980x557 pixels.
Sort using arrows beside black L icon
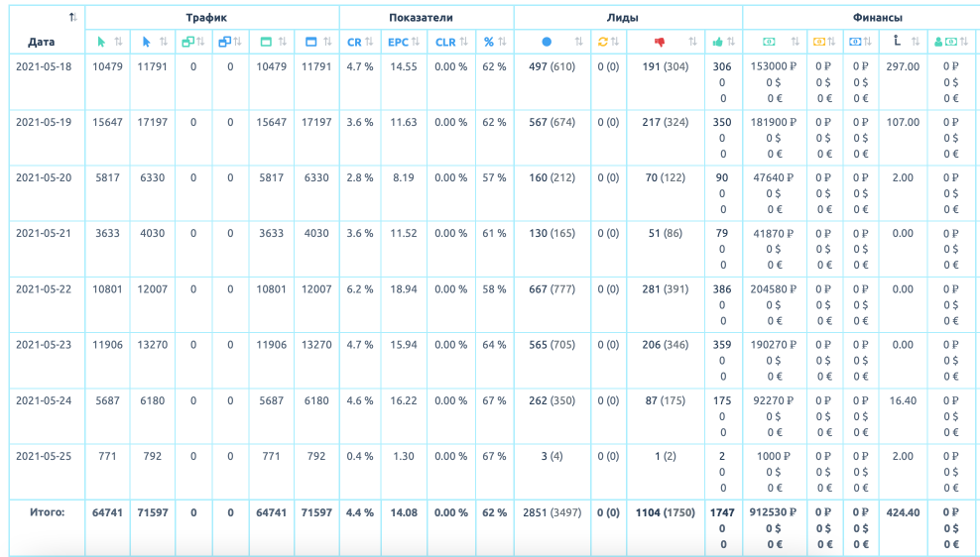[x=916, y=42]
